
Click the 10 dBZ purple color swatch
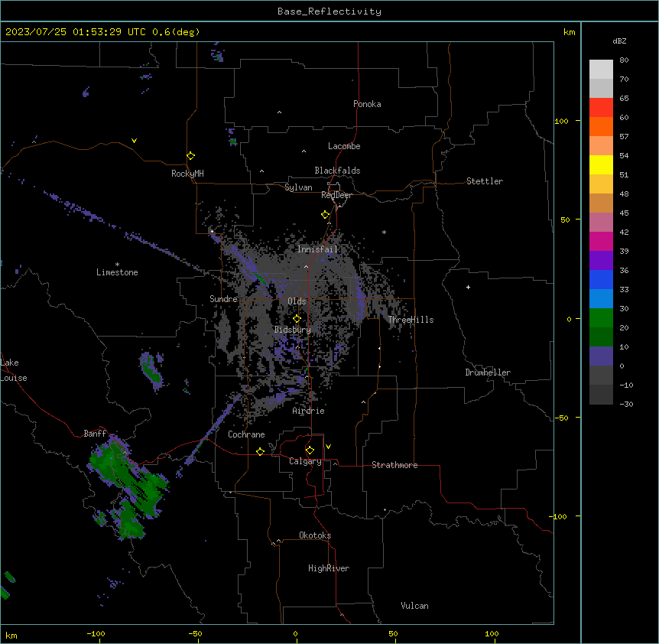point(601,356)
